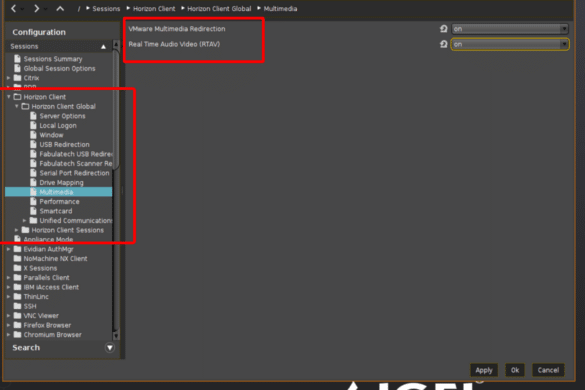This screenshot has height=390, width=585.
Task: Open Smartcard page
Action: [56, 211]
